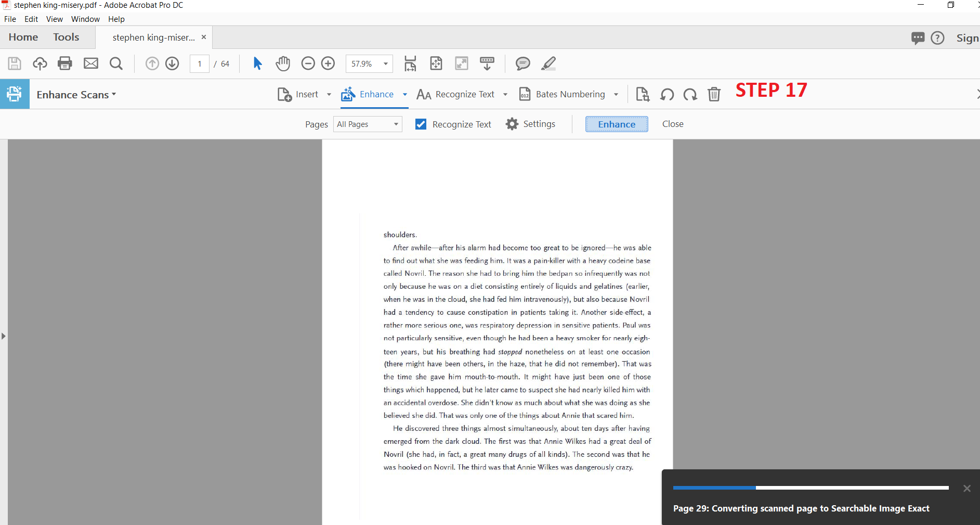Click the Print file icon
The width and height of the screenshot is (980, 525).
(65, 63)
